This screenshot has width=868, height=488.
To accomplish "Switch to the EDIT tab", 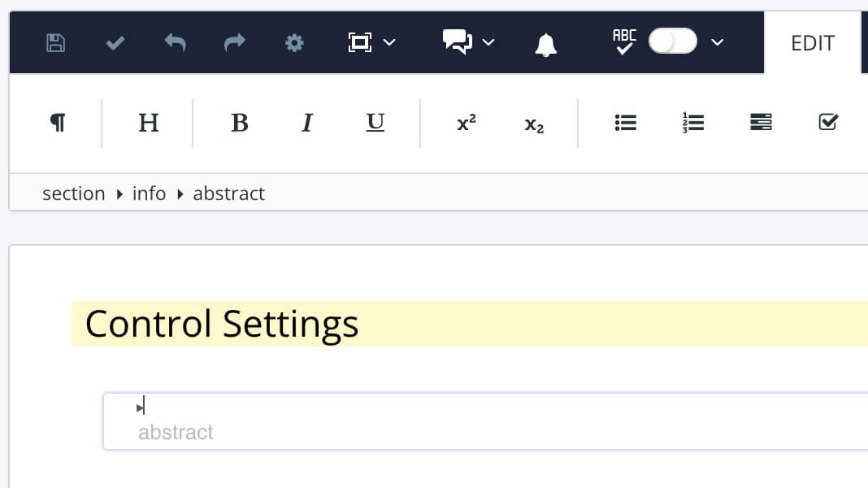I will (x=811, y=43).
